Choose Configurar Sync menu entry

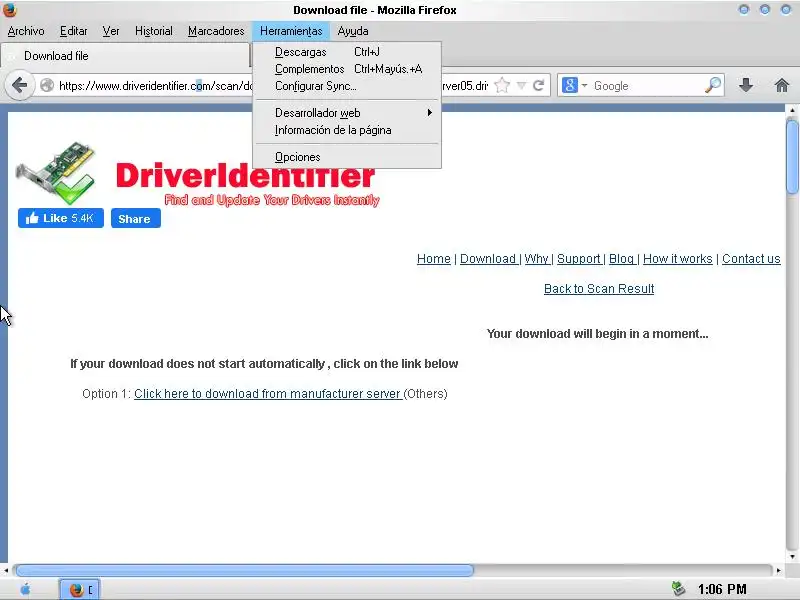347,86
